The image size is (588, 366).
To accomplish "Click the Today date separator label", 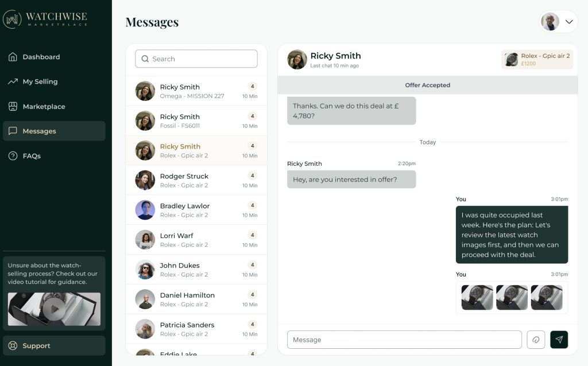I will (427, 142).
